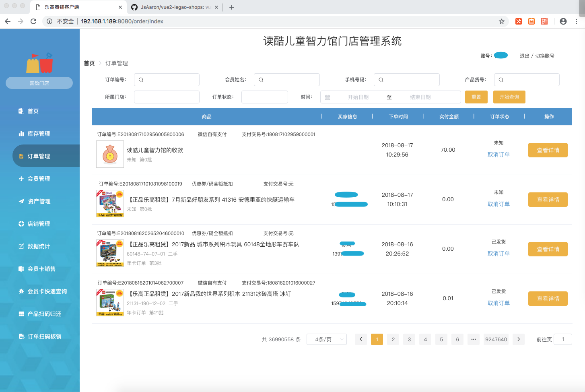Viewport: 585px width, 392px height.
Task: Click the 首页 breadcrumb link
Action: [x=89, y=63]
